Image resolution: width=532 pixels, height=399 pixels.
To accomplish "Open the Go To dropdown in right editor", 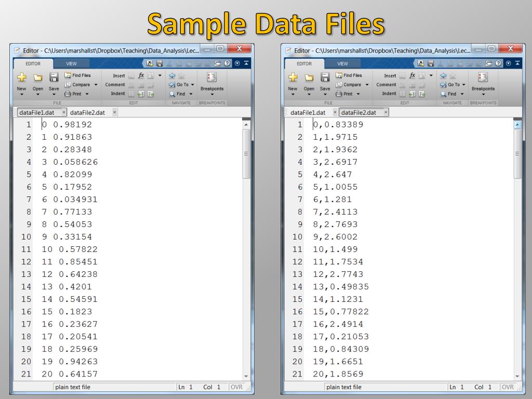I will [464, 85].
